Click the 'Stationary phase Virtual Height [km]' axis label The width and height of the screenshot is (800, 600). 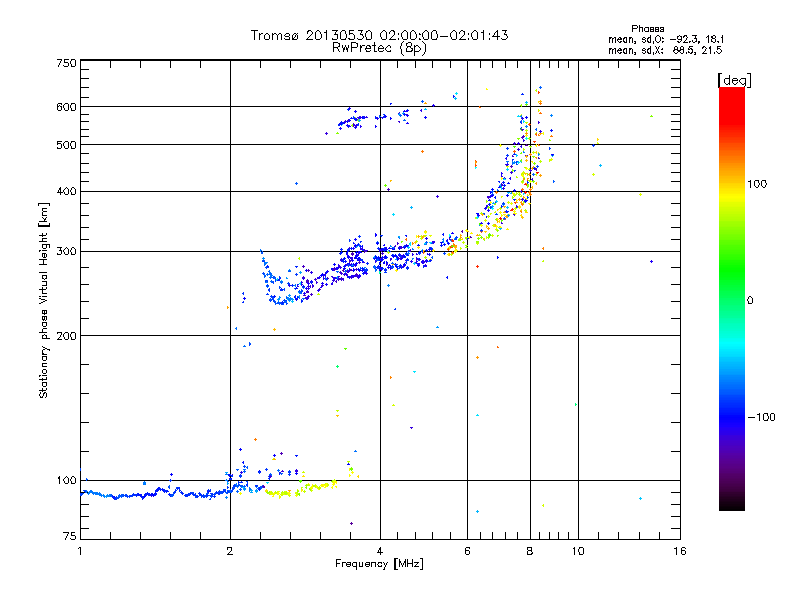[x=44, y=300]
